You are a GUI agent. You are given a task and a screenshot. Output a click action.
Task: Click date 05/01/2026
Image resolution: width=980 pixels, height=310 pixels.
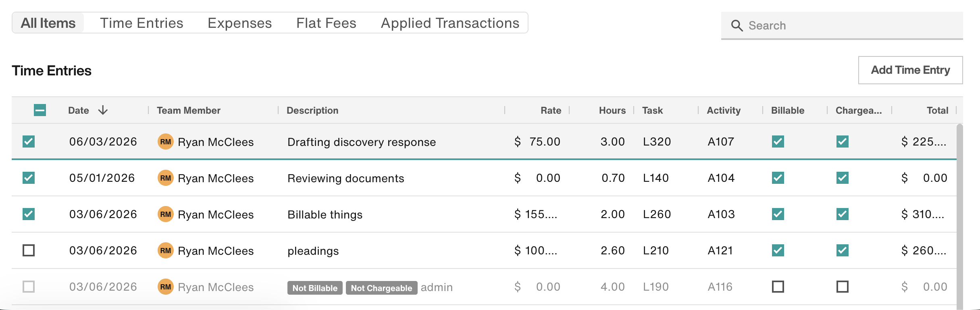click(x=102, y=178)
